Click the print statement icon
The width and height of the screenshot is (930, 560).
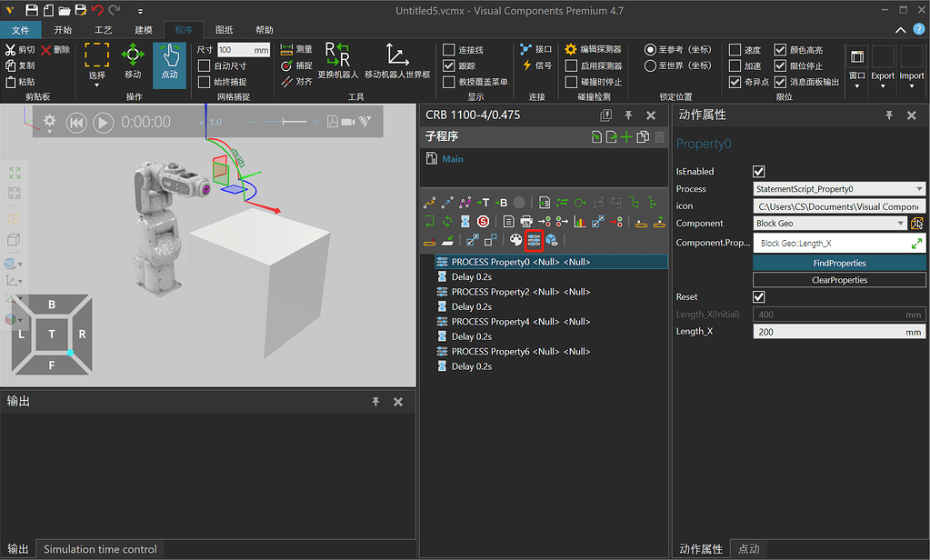(525, 222)
